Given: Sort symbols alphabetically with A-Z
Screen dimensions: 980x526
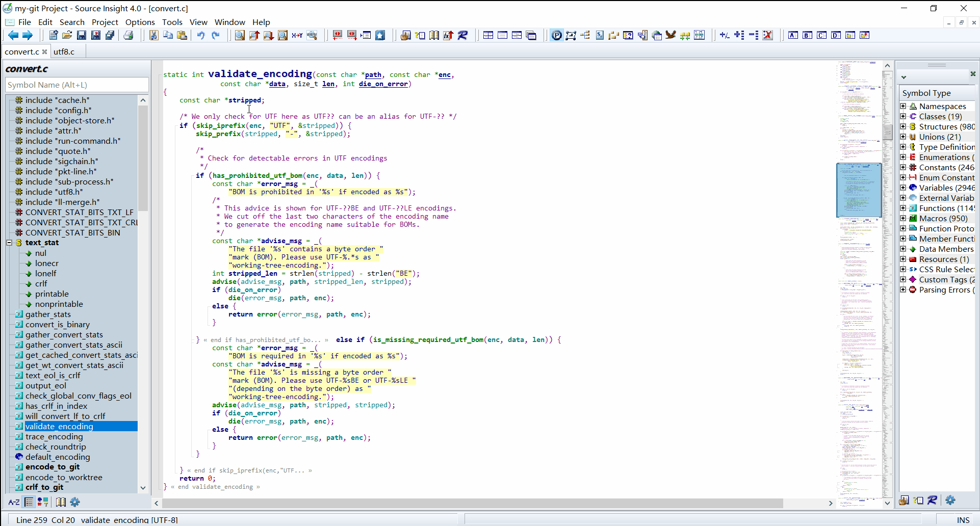Looking at the screenshot, I should pos(14,502).
